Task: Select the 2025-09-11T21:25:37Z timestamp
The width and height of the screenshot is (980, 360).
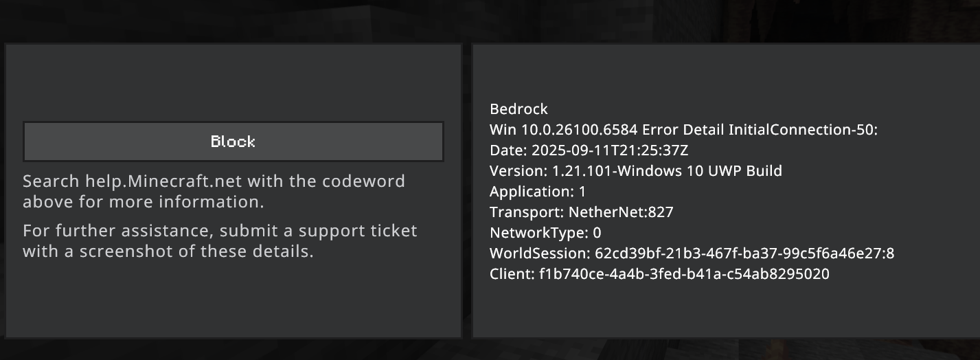Action: (x=609, y=150)
